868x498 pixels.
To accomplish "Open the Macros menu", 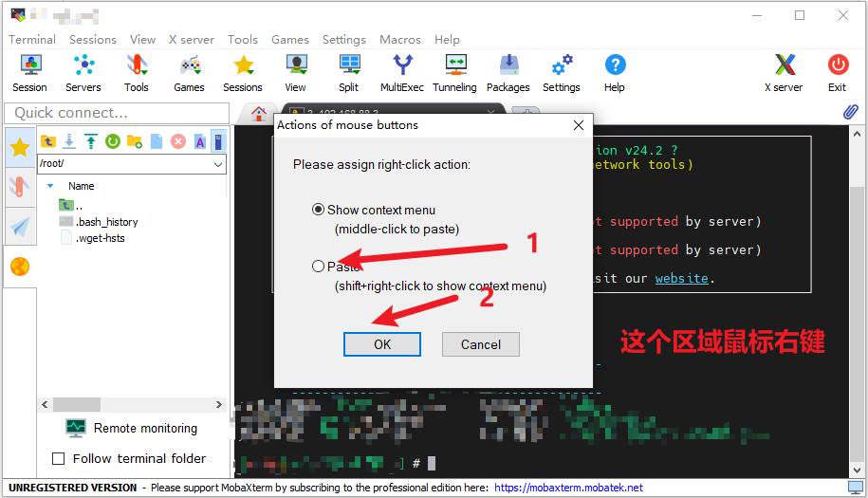I will coord(399,40).
